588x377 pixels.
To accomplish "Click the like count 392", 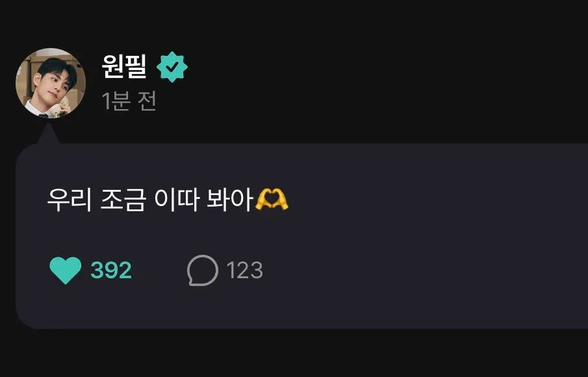I will point(111,270).
